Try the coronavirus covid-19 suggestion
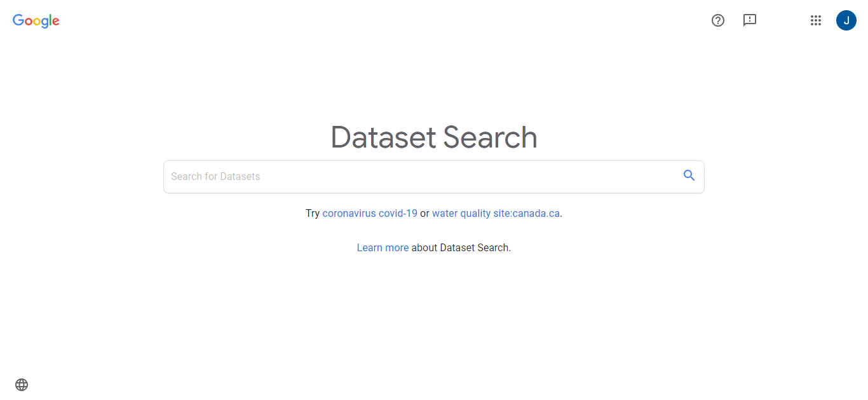 tap(370, 214)
